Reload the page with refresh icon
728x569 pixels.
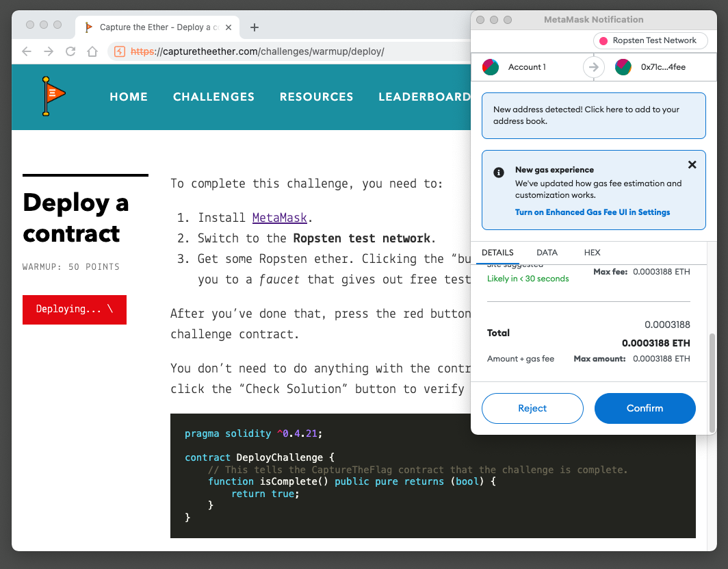coord(70,51)
